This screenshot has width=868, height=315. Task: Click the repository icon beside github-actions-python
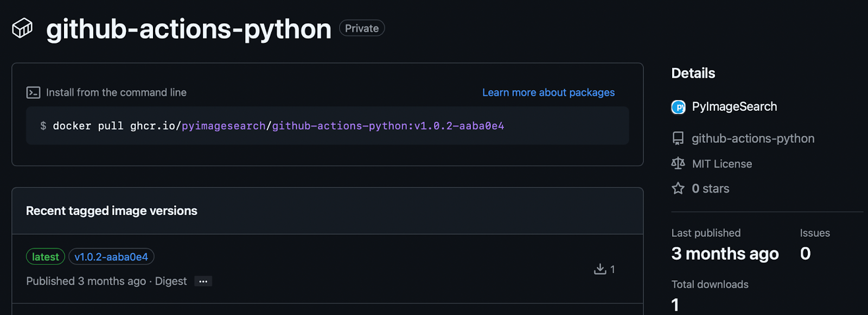click(x=678, y=138)
